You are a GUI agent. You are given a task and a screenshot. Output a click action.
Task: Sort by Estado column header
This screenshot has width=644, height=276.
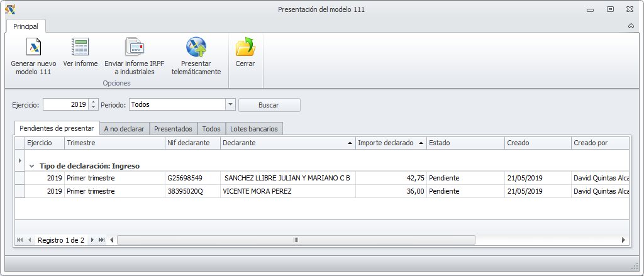[x=465, y=143]
